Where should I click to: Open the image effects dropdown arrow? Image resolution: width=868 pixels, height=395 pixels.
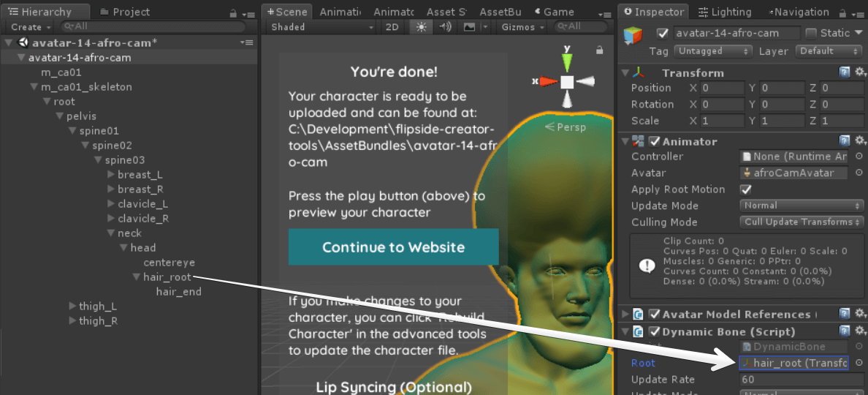(x=485, y=26)
